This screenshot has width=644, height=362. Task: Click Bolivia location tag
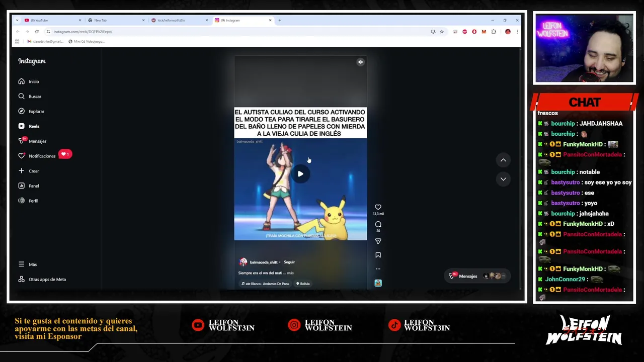(x=303, y=284)
